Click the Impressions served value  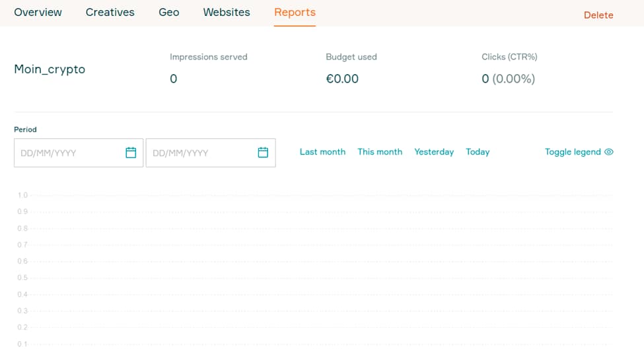pos(174,79)
